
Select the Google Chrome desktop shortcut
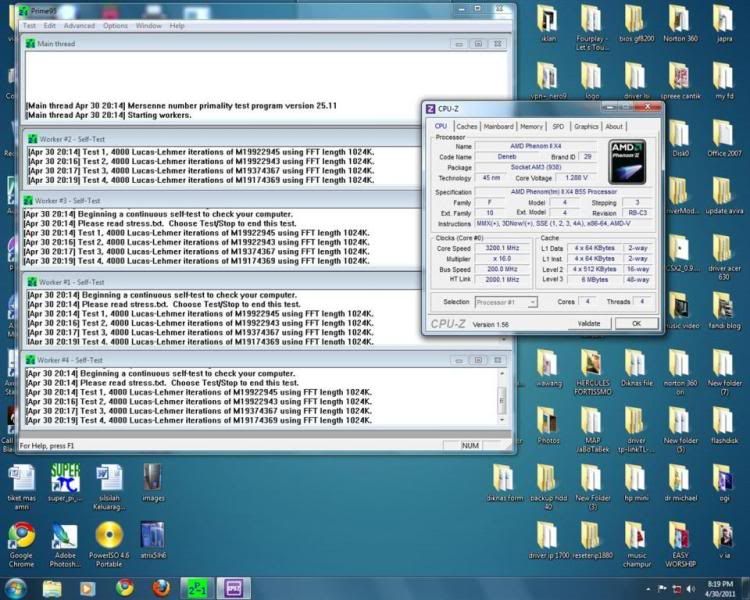point(22,544)
